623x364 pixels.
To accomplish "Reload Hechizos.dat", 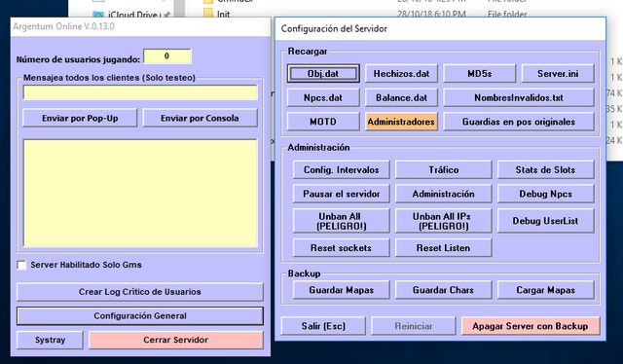I will click(x=401, y=74).
